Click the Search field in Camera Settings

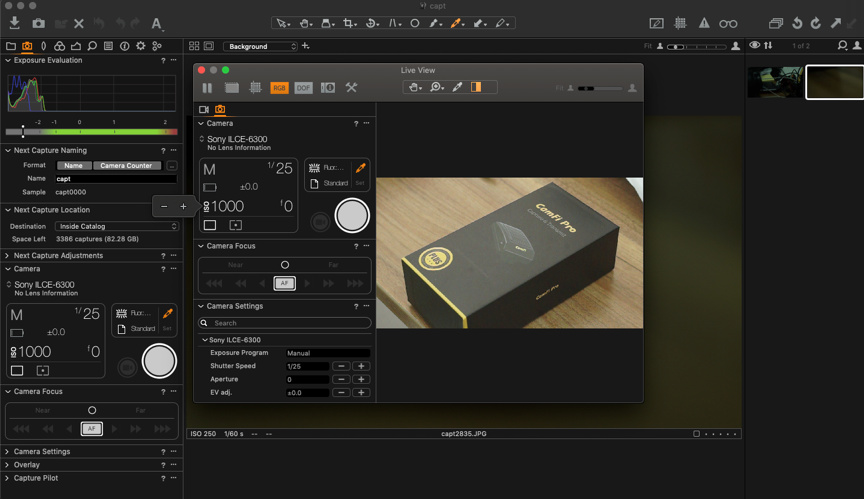[284, 323]
